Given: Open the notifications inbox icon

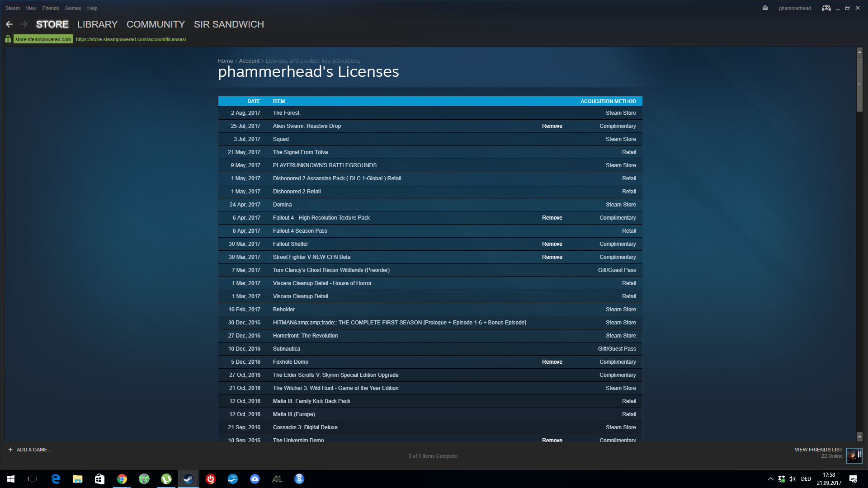Looking at the screenshot, I should pyautogui.click(x=765, y=8).
